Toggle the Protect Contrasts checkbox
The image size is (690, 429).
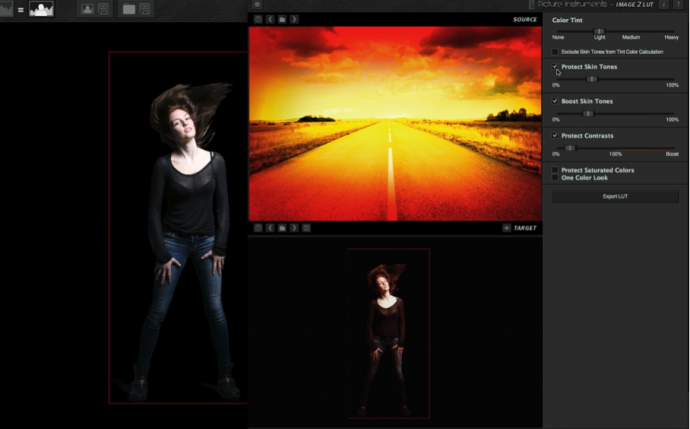click(x=555, y=136)
